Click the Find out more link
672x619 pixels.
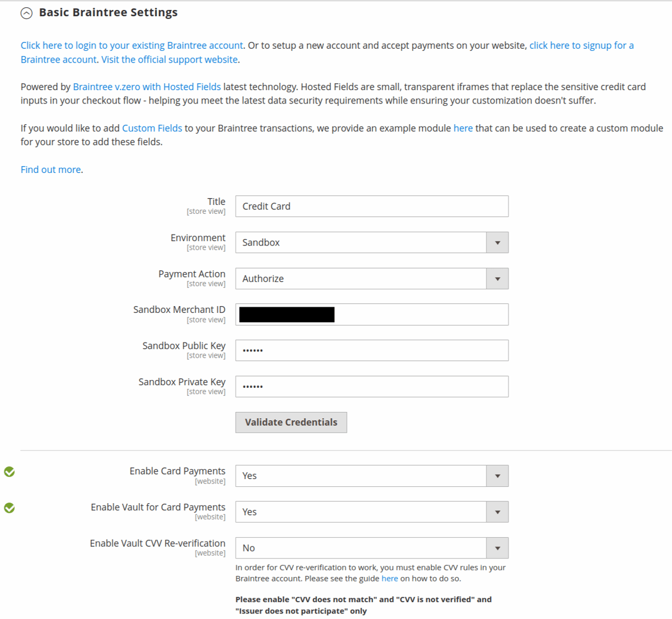pos(50,169)
